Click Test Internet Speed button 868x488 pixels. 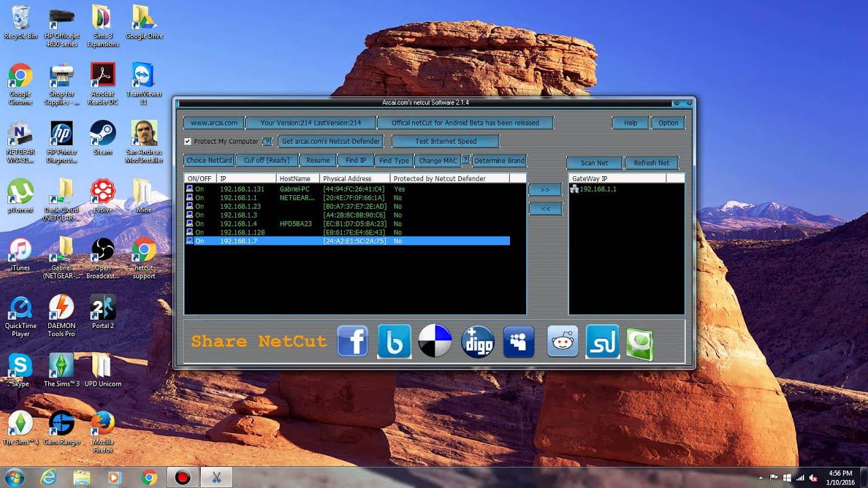click(446, 142)
